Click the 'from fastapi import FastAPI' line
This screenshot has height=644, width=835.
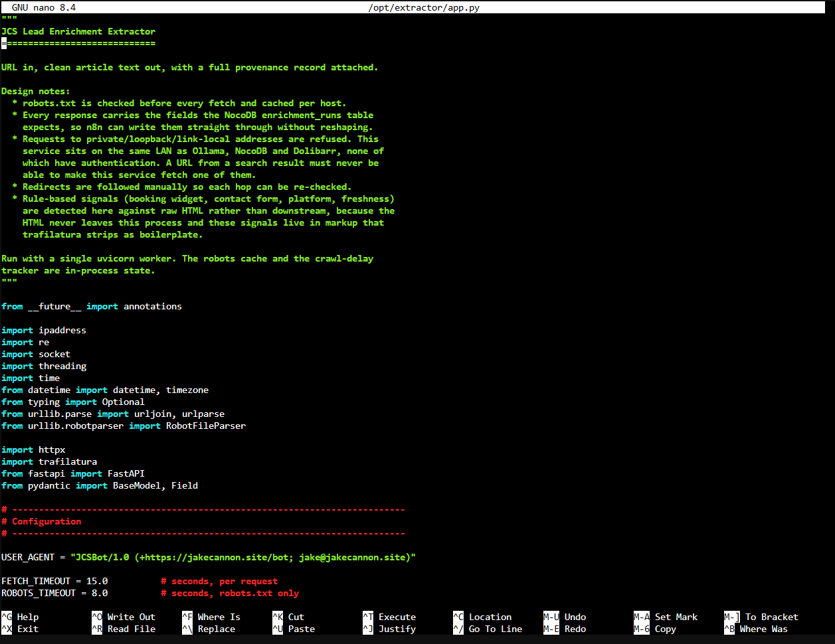click(x=73, y=473)
